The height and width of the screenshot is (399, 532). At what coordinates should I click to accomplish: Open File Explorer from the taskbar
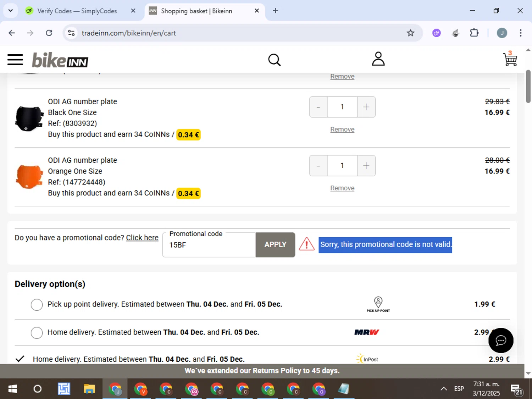click(x=89, y=389)
